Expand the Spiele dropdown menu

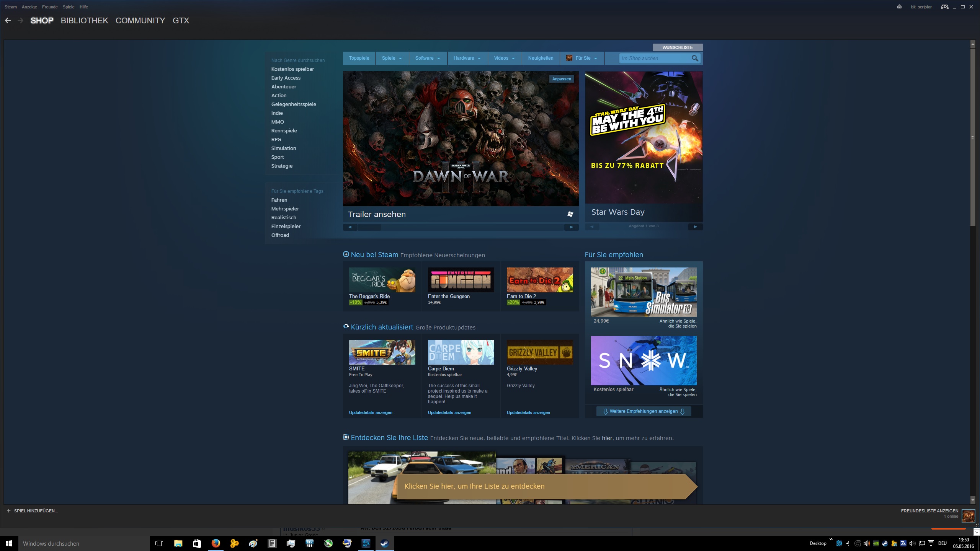(x=392, y=58)
